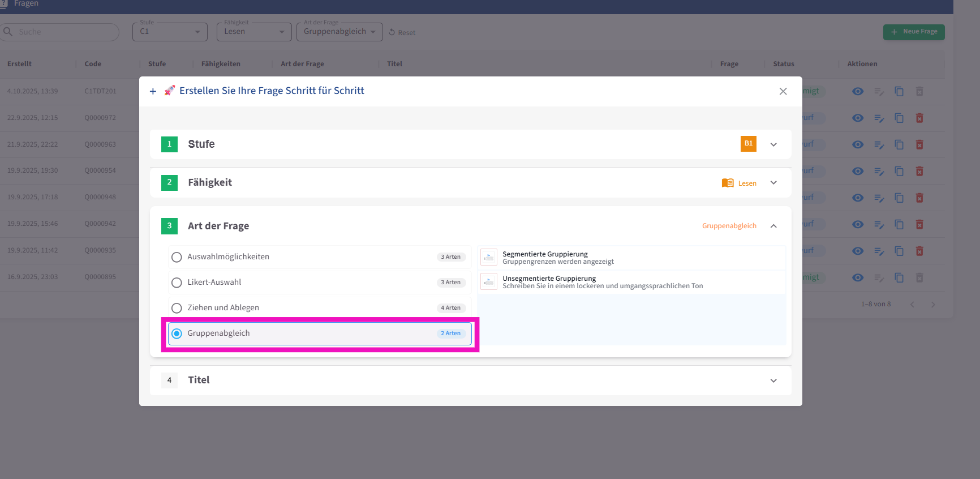Click the plus icon in dialog header
The image size is (980, 479).
click(153, 91)
